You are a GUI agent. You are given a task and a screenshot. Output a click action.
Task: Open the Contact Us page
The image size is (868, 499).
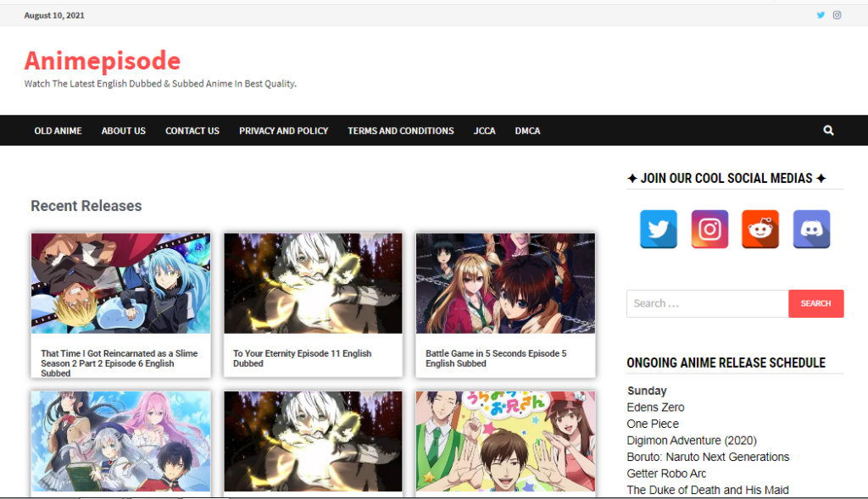click(192, 131)
